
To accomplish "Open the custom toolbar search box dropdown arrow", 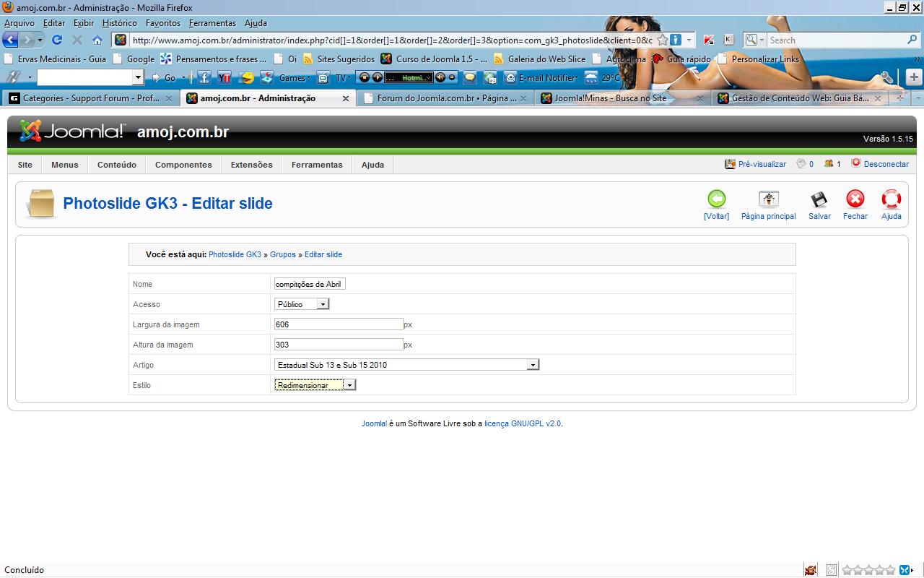I will (139, 77).
